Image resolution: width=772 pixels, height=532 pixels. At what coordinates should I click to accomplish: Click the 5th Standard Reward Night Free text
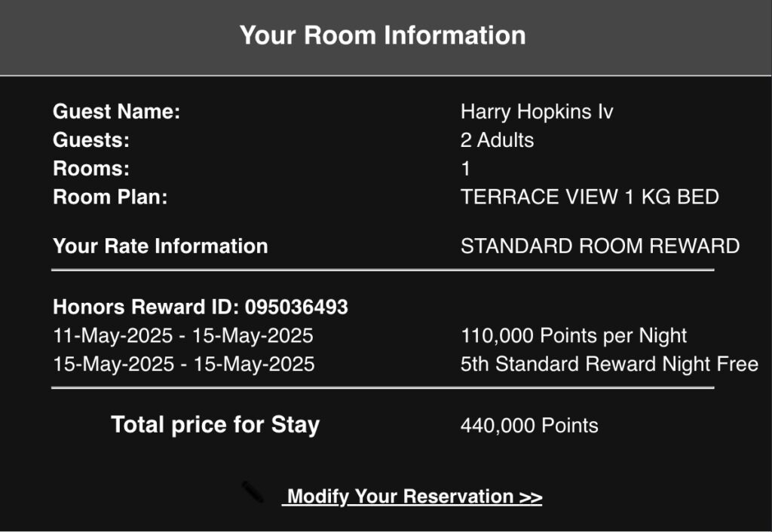tap(609, 365)
